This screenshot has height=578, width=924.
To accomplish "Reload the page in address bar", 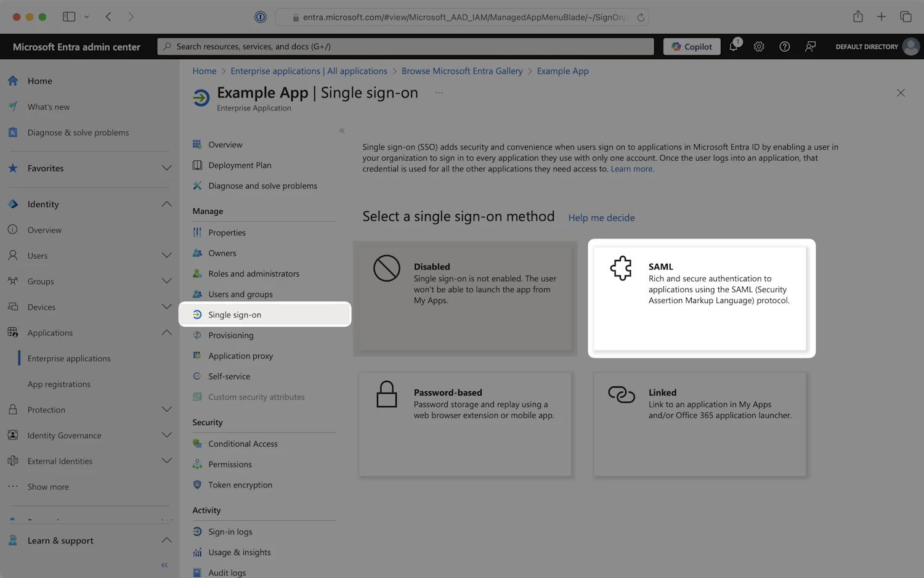I will (641, 17).
